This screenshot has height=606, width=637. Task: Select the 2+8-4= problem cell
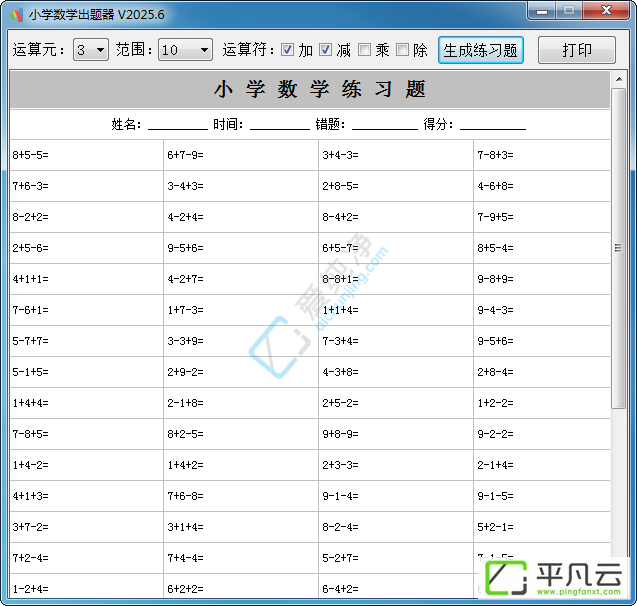click(x=542, y=372)
